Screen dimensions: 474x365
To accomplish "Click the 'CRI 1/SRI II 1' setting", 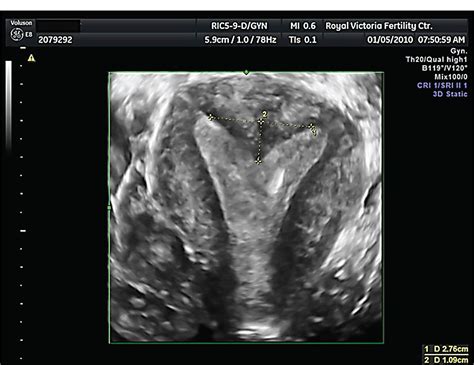I will 442,86.
